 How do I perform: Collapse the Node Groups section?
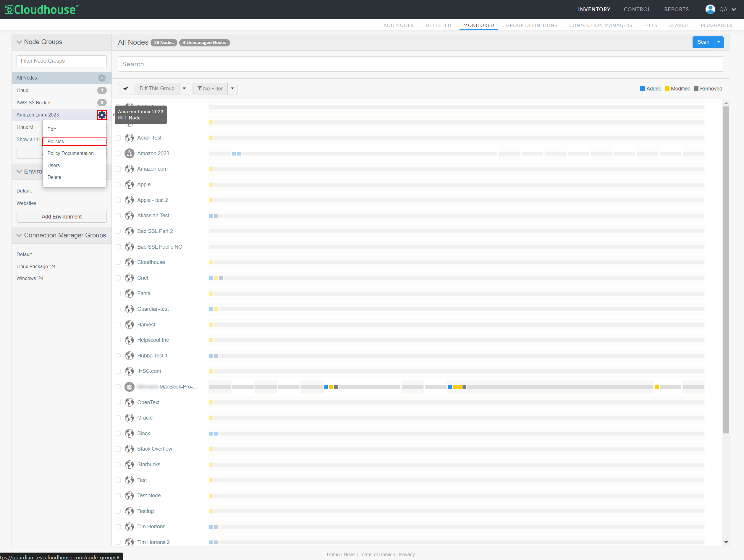click(x=19, y=42)
